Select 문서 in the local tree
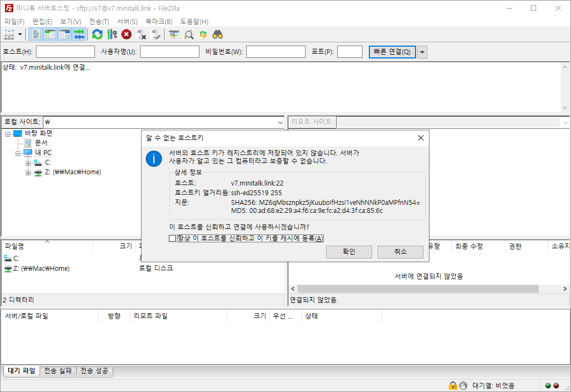Viewport: 571px width, 392px height. pos(41,143)
